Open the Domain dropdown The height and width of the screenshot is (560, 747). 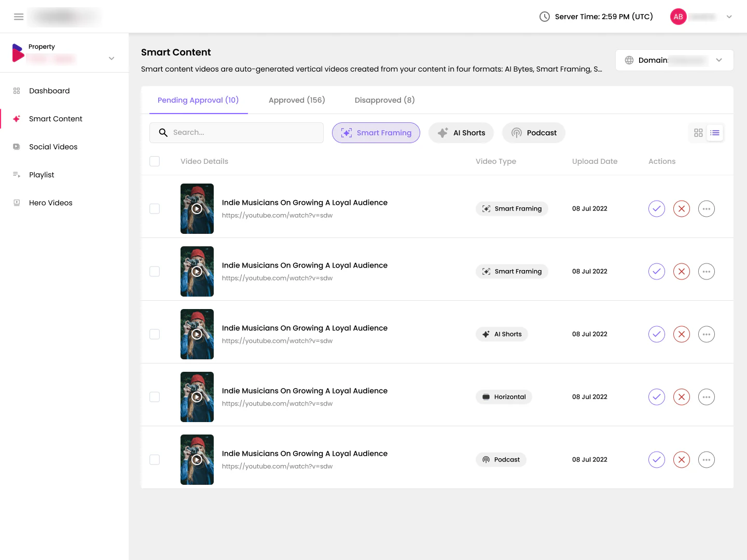[674, 60]
